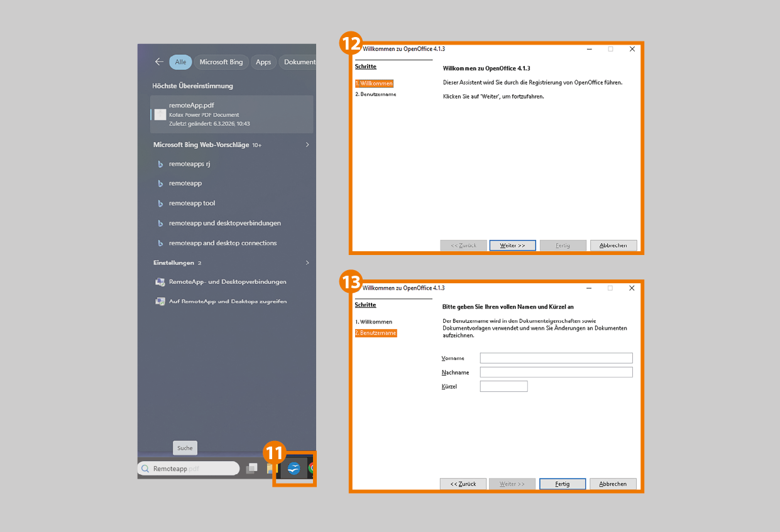780x532 pixels.
Task: Click the magnifier icon in the search box
Action: (x=146, y=469)
